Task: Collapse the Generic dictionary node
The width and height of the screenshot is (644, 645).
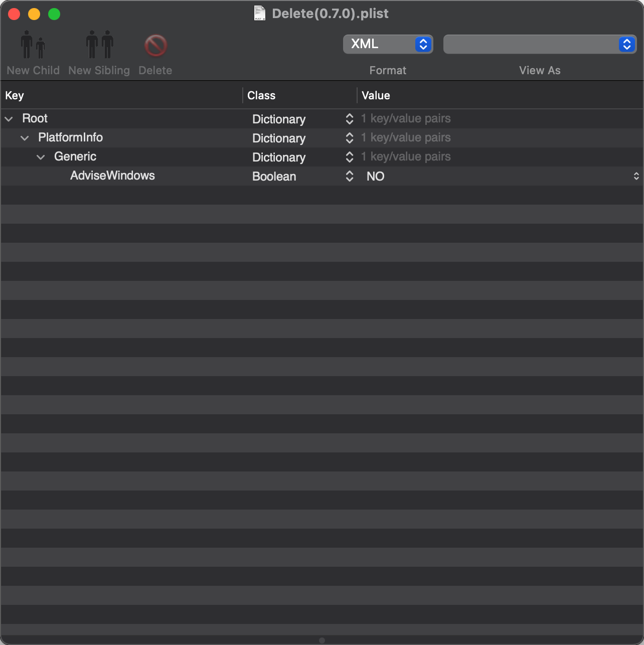Action: (41, 157)
